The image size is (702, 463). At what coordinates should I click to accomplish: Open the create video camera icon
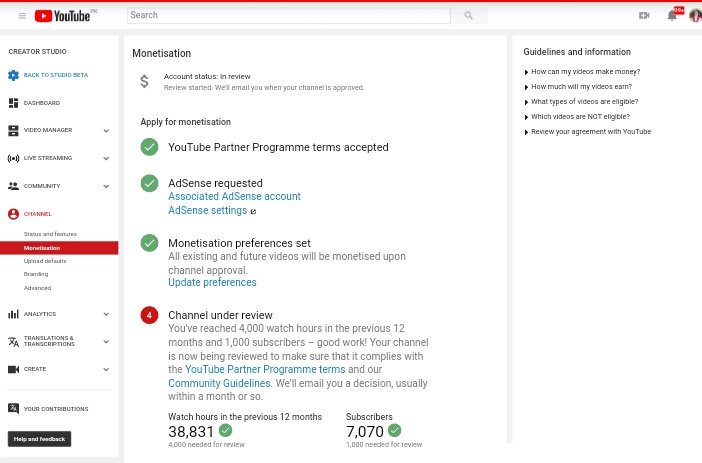click(x=644, y=15)
